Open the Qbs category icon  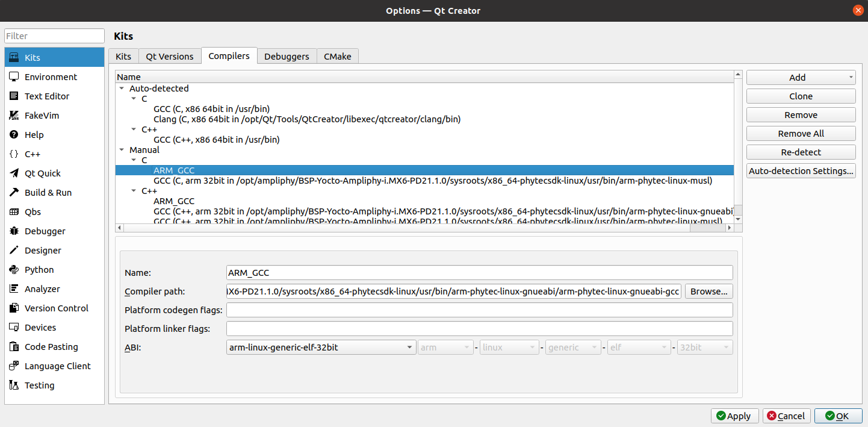(x=14, y=212)
